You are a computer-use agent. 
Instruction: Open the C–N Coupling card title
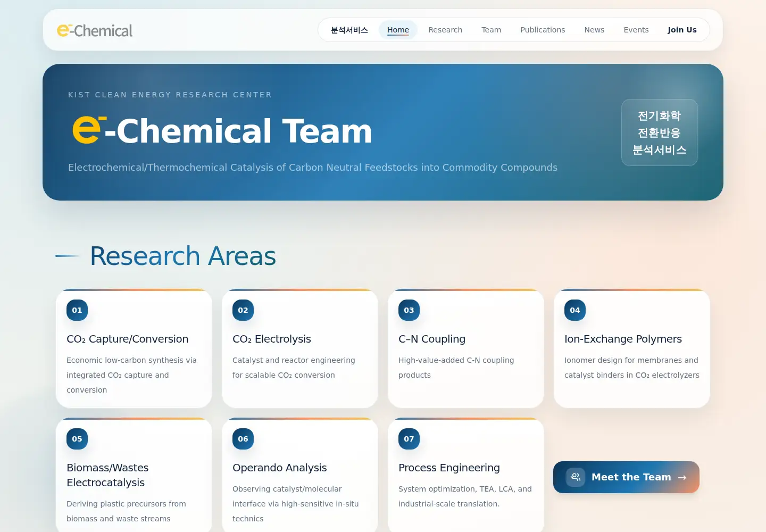point(432,339)
